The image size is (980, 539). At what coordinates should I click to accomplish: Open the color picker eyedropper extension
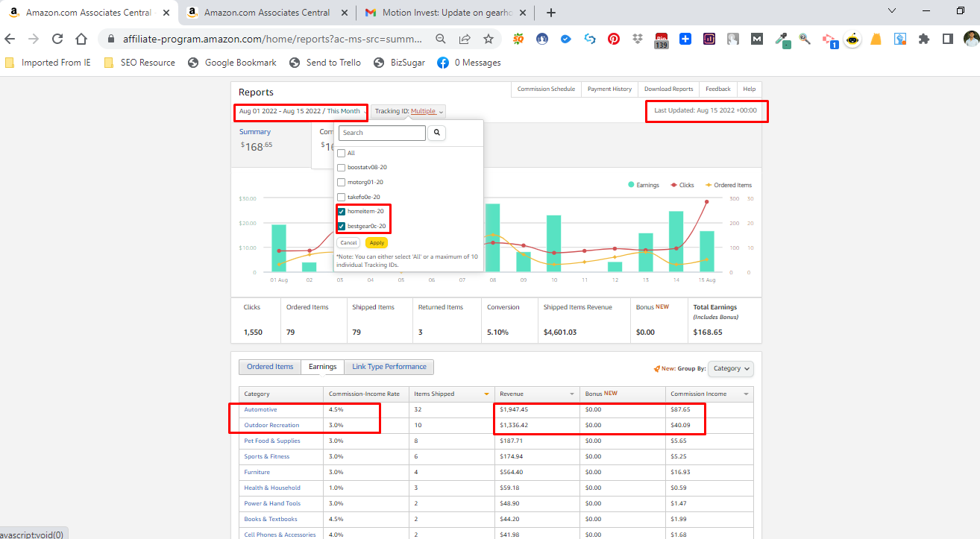click(781, 39)
